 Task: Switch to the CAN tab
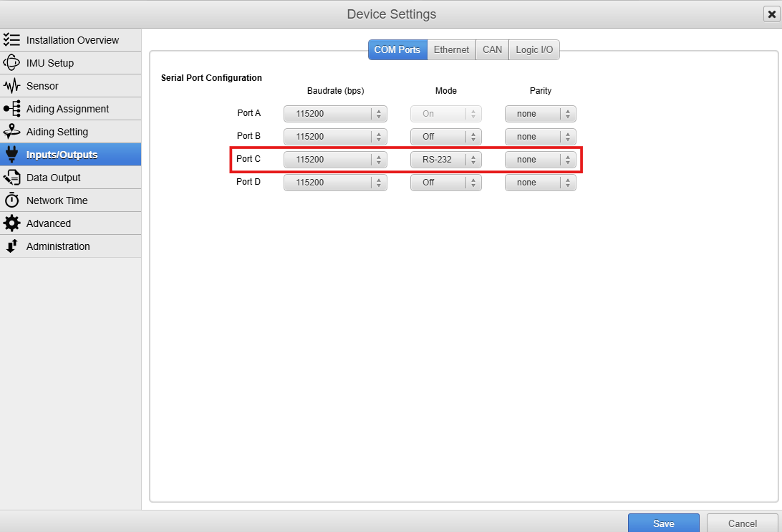coord(492,49)
